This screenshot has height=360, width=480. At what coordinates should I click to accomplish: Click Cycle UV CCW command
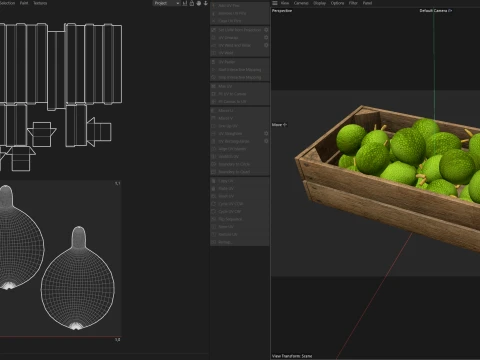[x=240, y=204]
